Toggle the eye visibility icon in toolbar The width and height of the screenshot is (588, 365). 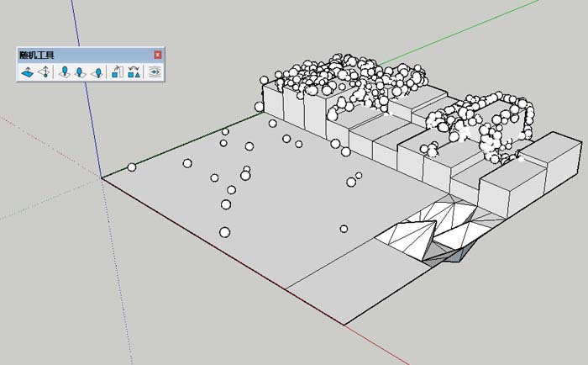154,72
